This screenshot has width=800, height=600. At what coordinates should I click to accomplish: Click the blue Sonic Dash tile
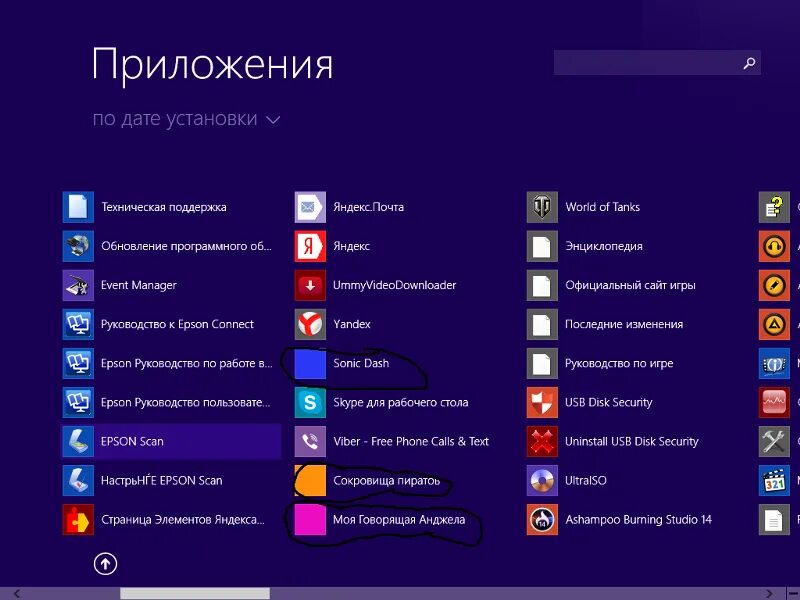coord(310,363)
